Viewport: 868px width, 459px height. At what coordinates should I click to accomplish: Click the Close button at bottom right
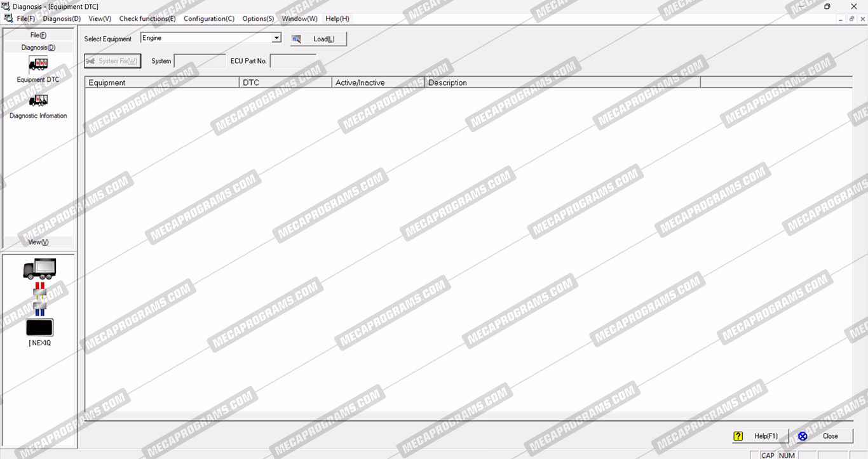tap(825, 436)
